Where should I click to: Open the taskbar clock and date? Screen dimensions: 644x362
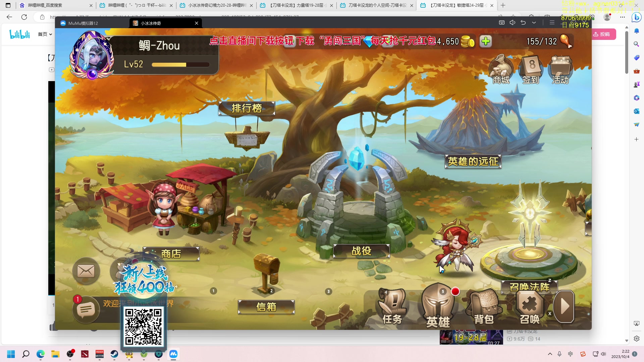(x=620, y=354)
